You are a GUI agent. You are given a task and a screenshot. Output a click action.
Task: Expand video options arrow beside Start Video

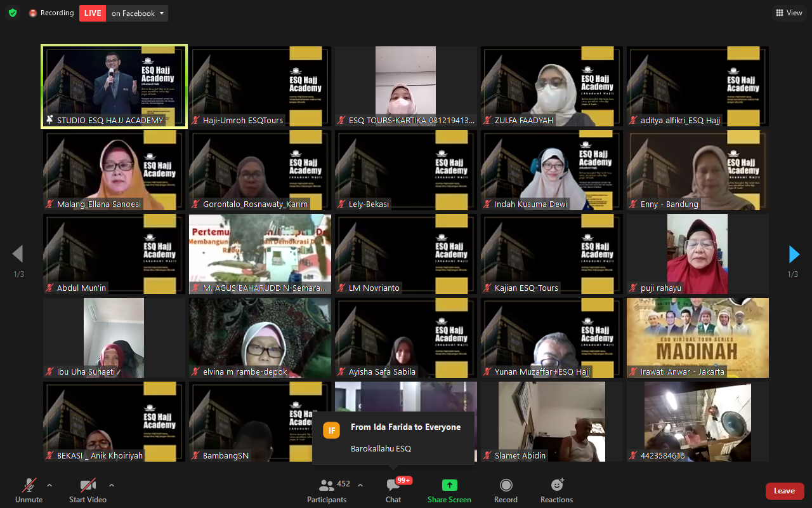pos(112,485)
